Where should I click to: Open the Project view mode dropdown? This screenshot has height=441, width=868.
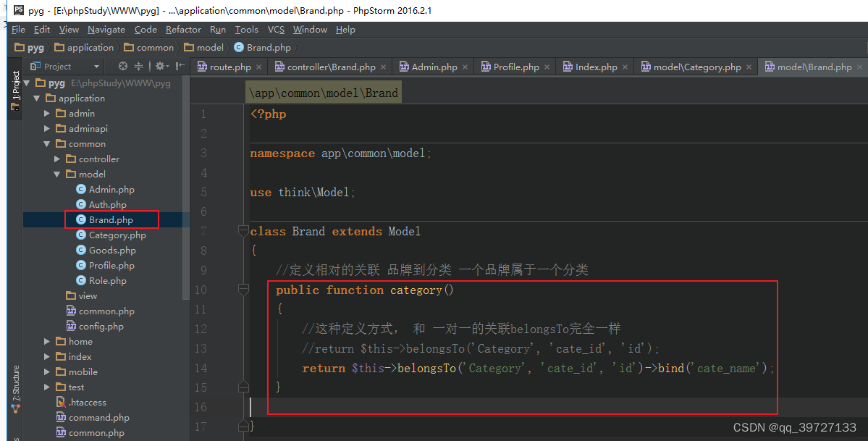point(95,66)
